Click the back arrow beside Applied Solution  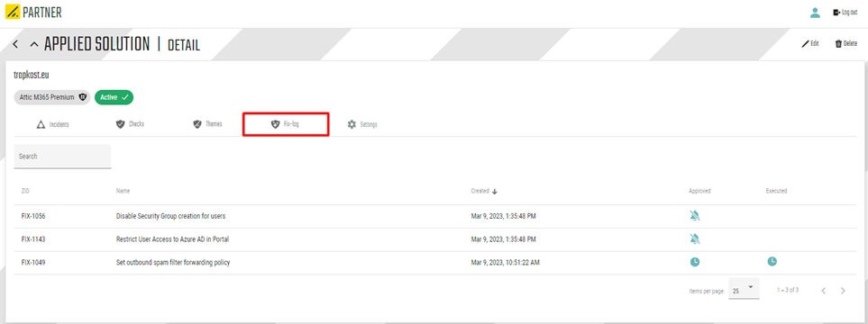coord(15,44)
